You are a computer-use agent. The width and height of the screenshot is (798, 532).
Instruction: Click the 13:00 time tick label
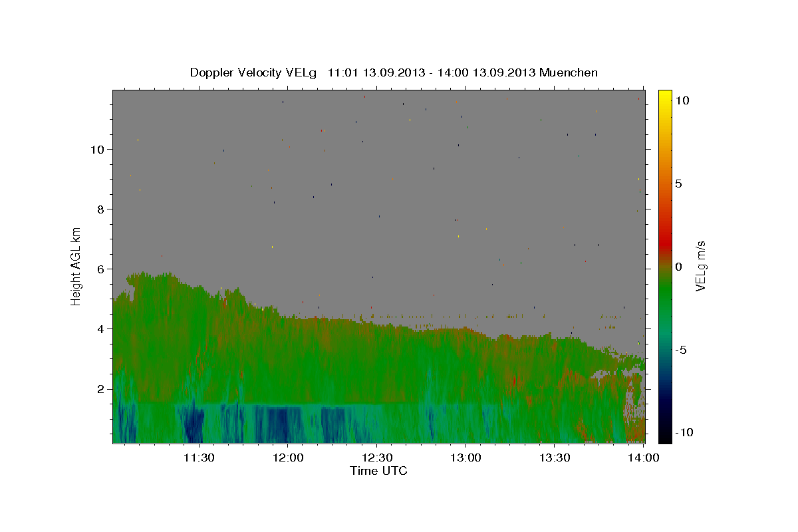tap(465, 458)
